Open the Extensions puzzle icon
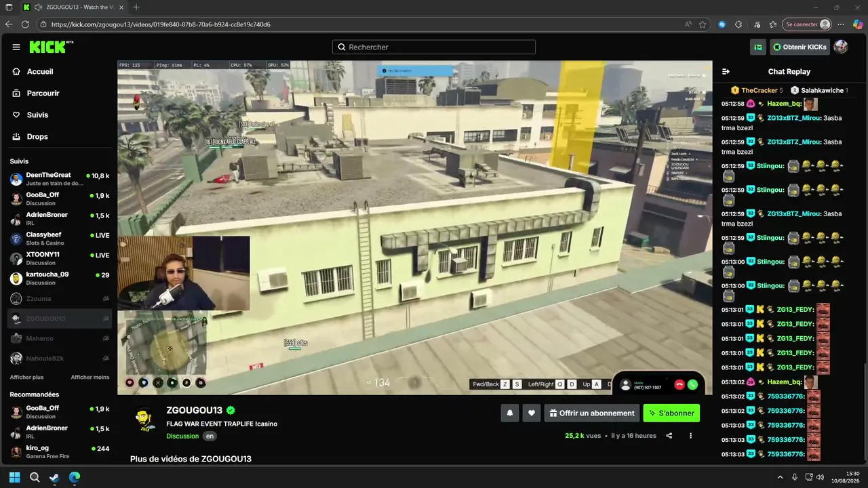This screenshot has width=868, height=488. tap(740, 24)
